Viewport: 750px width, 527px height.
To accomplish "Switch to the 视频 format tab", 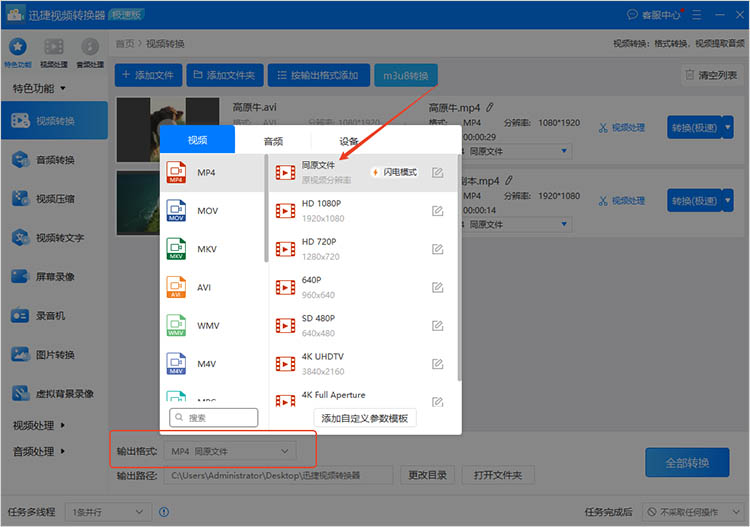I will [197, 140].
